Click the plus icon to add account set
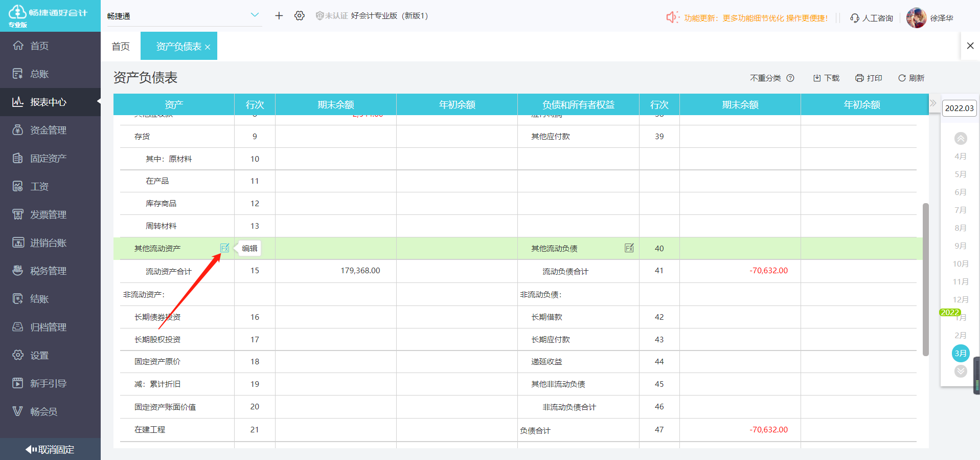 279,16
